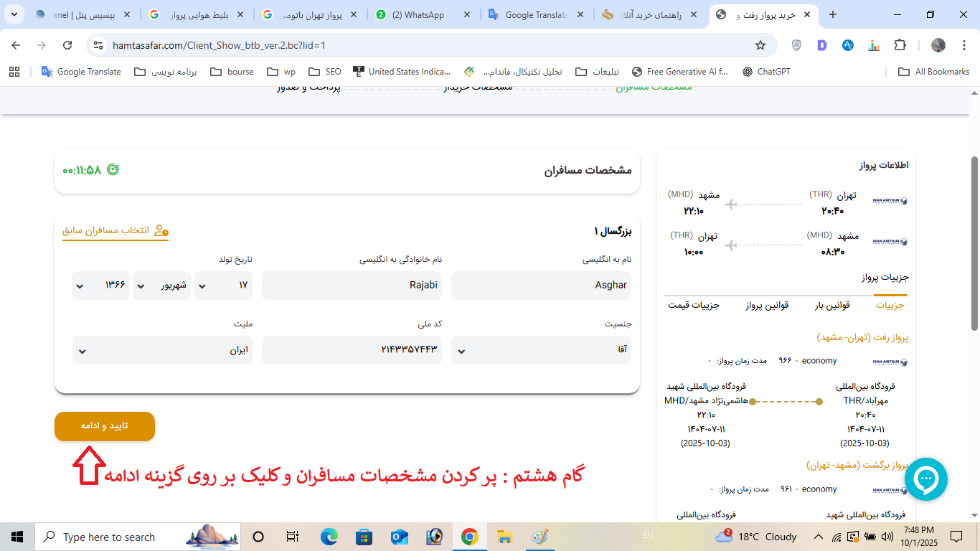Open the birth month dropdown شهریور
980x551 pixels.
coord(161,286)
